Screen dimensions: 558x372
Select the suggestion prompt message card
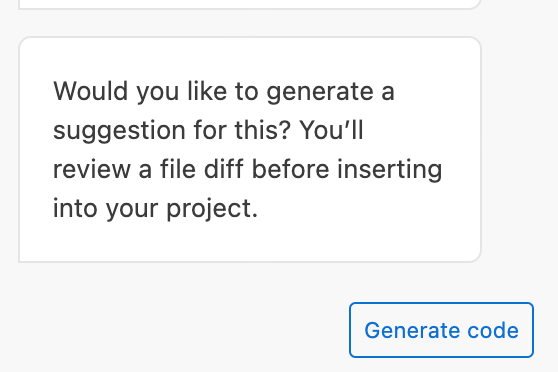250,150
